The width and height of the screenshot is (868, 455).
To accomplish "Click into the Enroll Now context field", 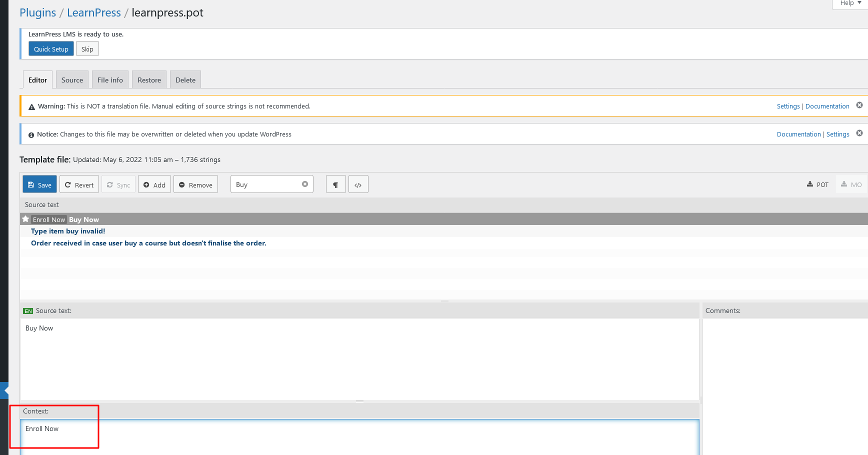I will tap(359, 437).
